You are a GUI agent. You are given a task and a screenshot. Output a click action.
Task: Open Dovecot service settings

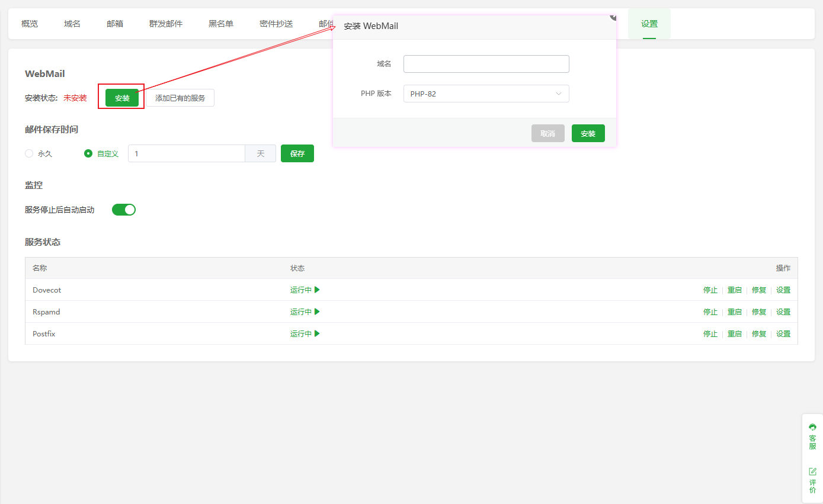click(783, 290)
